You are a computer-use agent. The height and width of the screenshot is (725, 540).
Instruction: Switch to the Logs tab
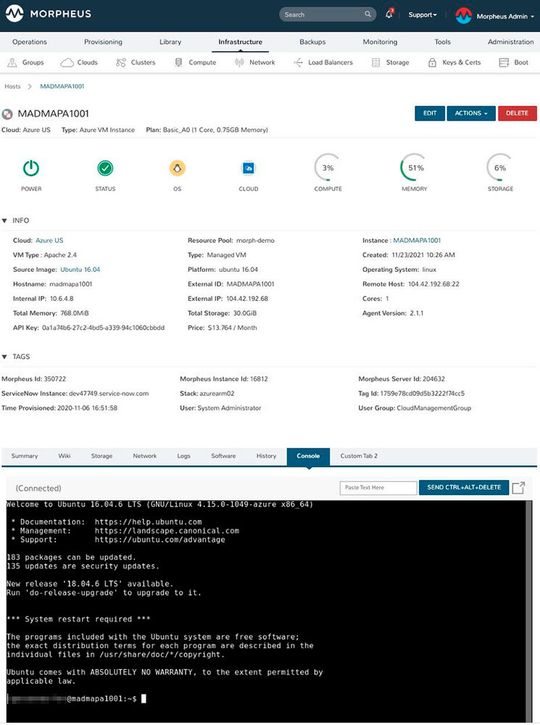pos(184,456)
